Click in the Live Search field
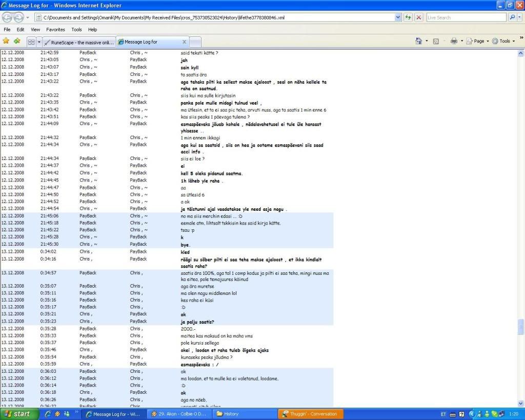 466,17
